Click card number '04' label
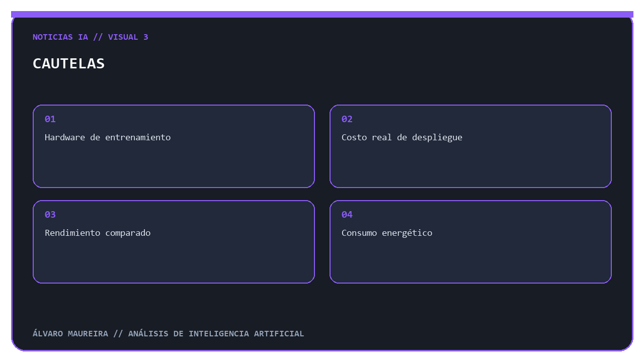Image resolution: width=644 pixels, height=362 pixels. tap(347, 215)
